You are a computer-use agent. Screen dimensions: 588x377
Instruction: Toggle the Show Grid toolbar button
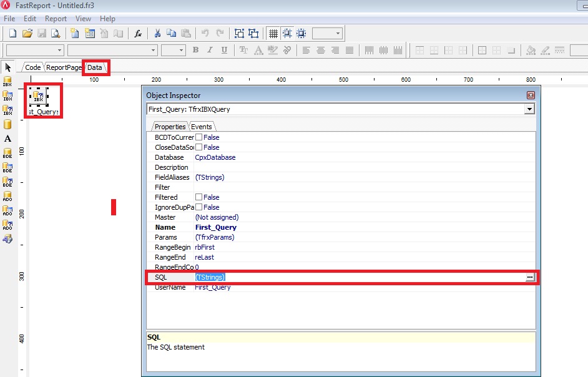coord(273,34)
